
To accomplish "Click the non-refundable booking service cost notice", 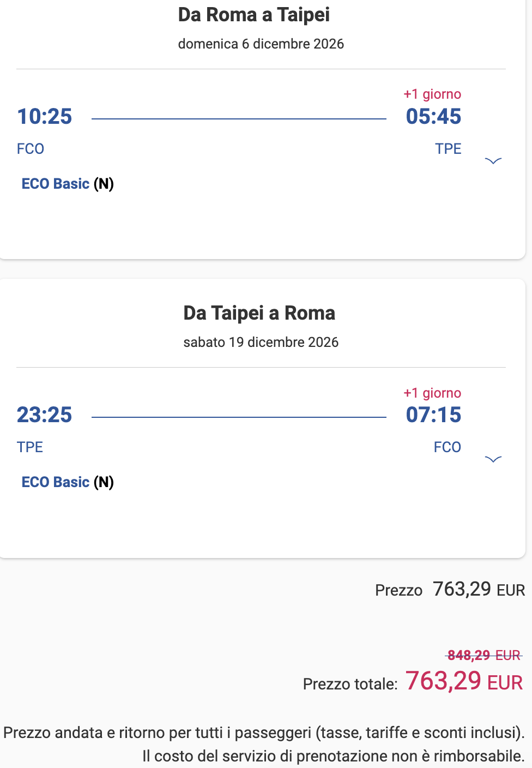I will coord(333,756).
